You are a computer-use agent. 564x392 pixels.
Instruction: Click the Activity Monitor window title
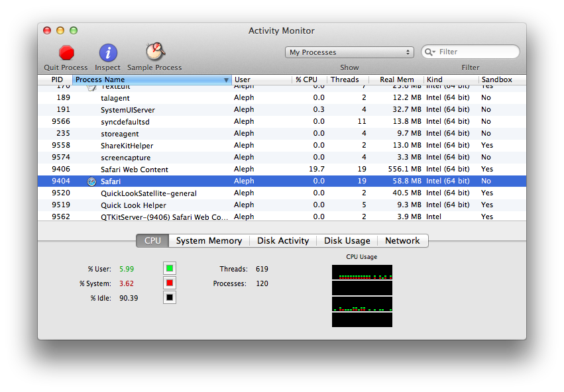click(x=281, y=31)
